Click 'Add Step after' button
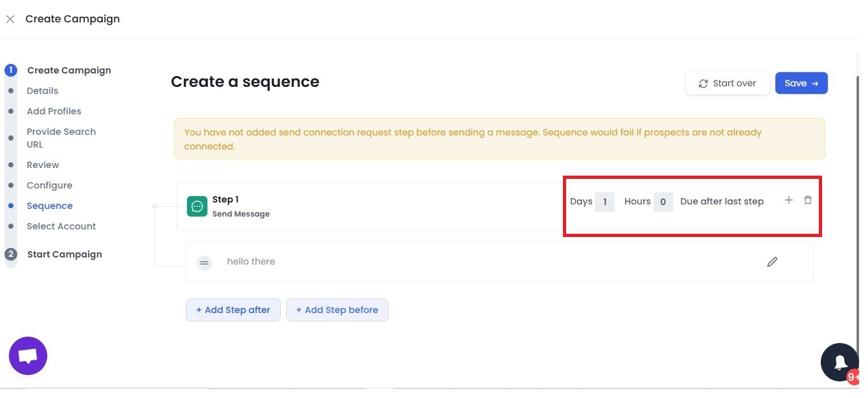 coord(233,310)
